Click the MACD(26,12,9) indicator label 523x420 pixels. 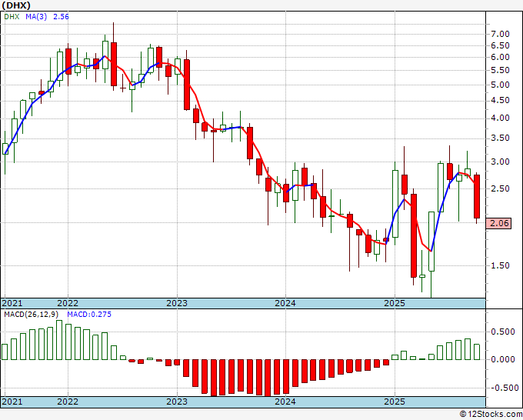click(x=32, y=315)
